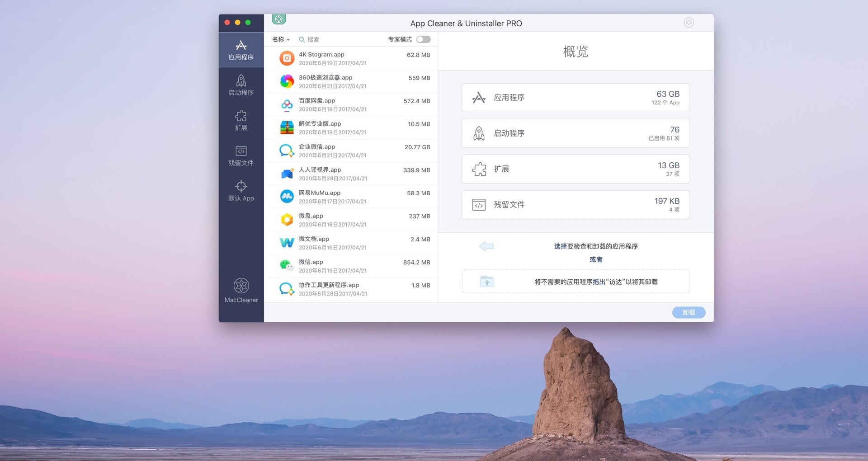
Task: Click the account icon at top right
Action: 689,23
